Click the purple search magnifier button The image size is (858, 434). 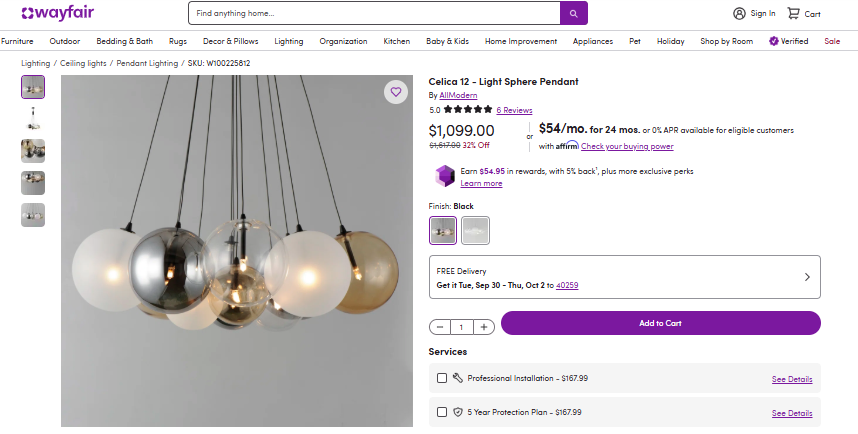pos(573,14)
